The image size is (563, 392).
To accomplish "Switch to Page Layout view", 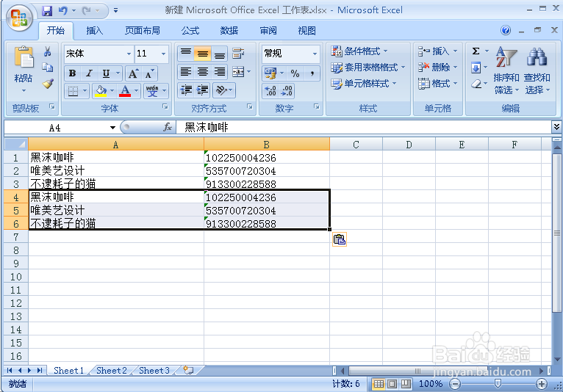I will tap(392, 384).
